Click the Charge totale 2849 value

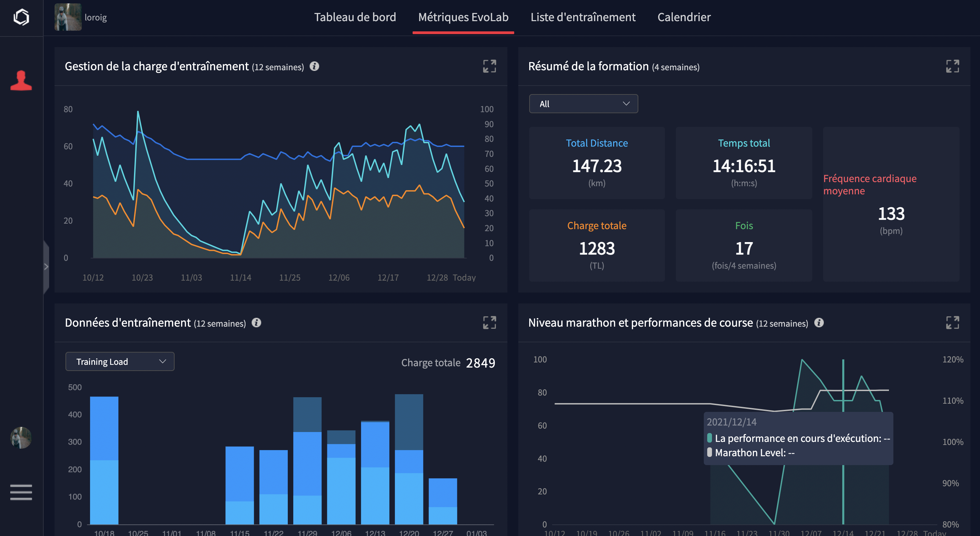click(x=480, y=363)
